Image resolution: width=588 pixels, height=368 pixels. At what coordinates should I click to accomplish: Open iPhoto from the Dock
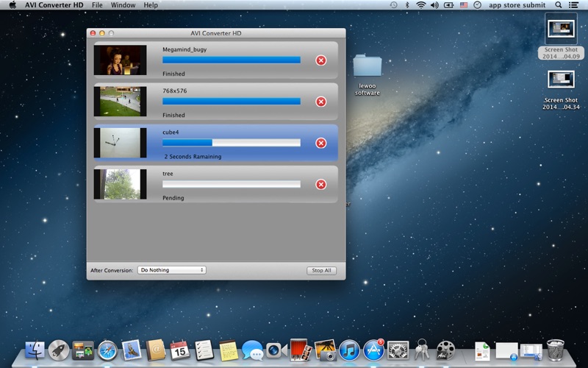325,350
